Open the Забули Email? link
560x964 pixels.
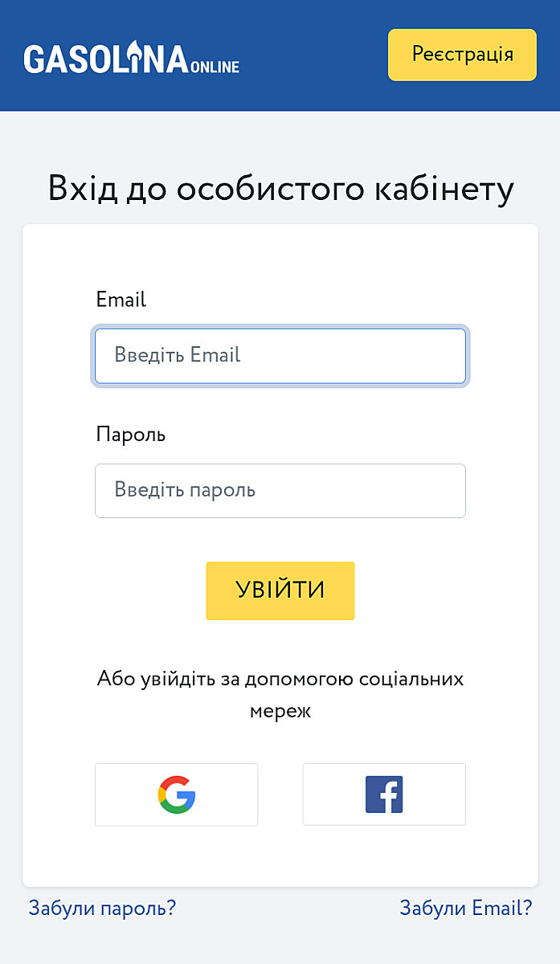(466, 908)
